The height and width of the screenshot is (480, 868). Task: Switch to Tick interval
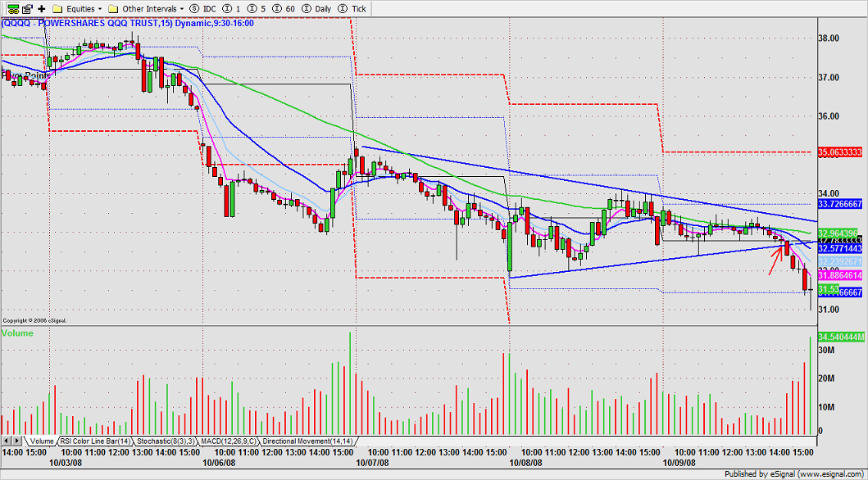tap(352, 9)
